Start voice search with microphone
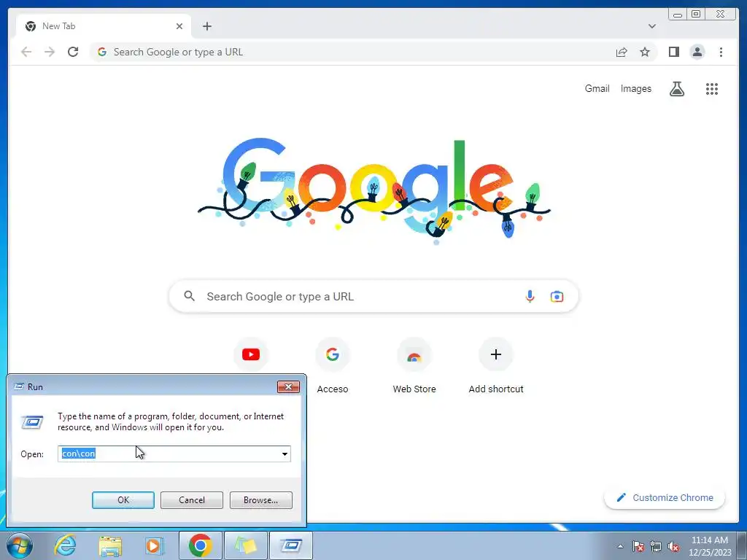The width and height of the screenshot is (747, 560). click(530, 297)
